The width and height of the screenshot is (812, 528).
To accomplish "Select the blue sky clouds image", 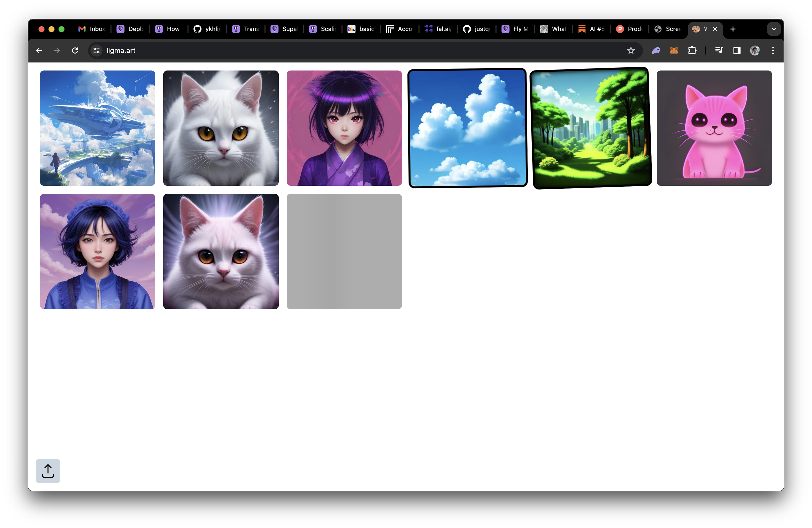I will (467, 128).
